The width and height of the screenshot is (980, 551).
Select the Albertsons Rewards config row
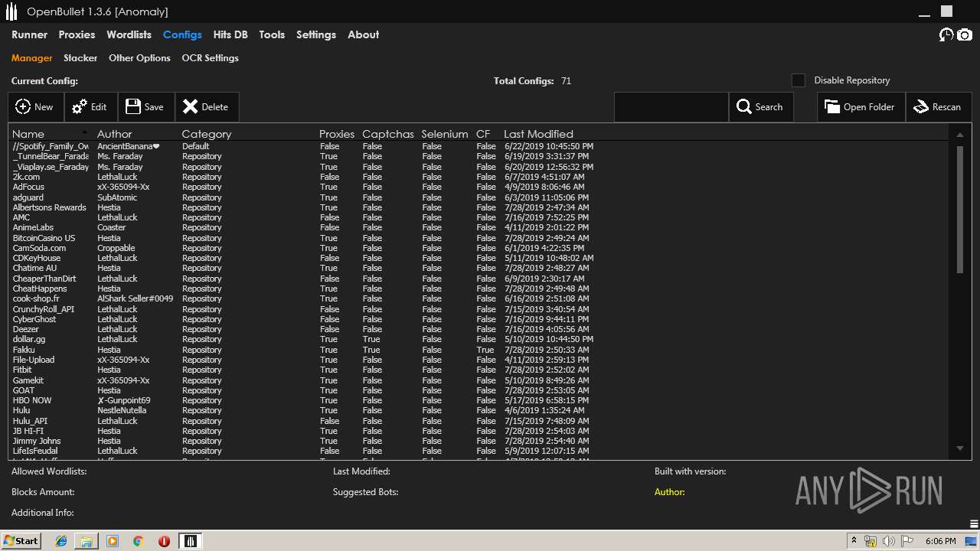pos(479,207)
